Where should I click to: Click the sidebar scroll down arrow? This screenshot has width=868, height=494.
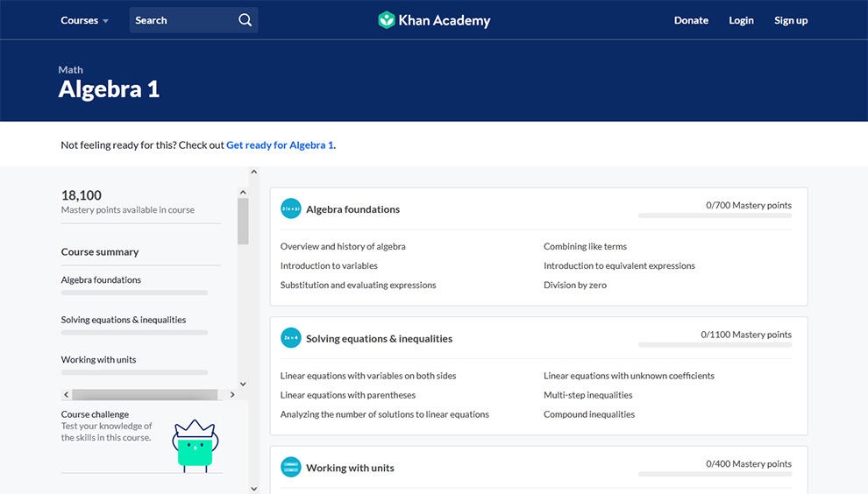[x=243, y=384]
